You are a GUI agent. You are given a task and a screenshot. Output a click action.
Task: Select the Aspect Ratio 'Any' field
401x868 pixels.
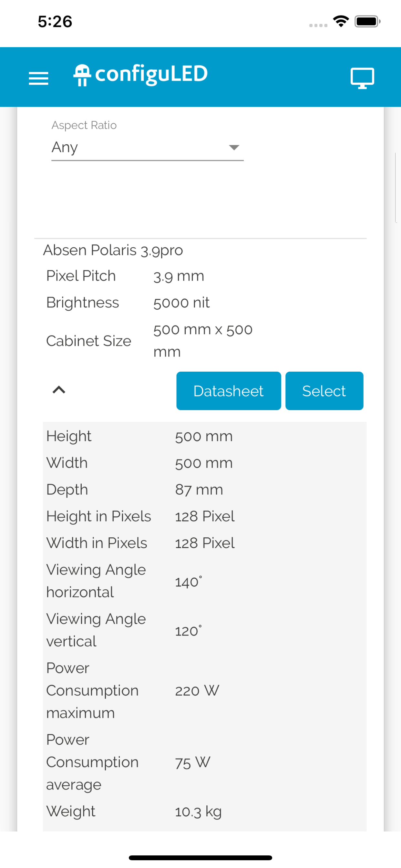click(x=147, y=148)
